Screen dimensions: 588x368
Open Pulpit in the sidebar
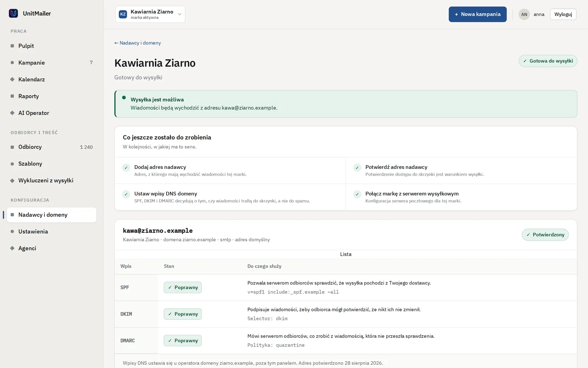coord(51,46)
